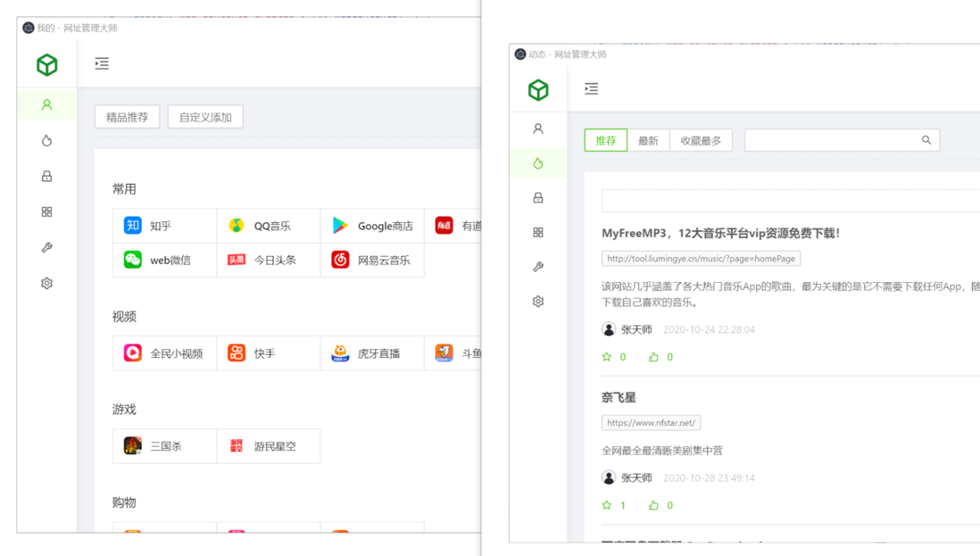Click the 2020-10-28 23:49:14 timestamp
Viewport: 980px width, 556px height.
coord(709,478)
